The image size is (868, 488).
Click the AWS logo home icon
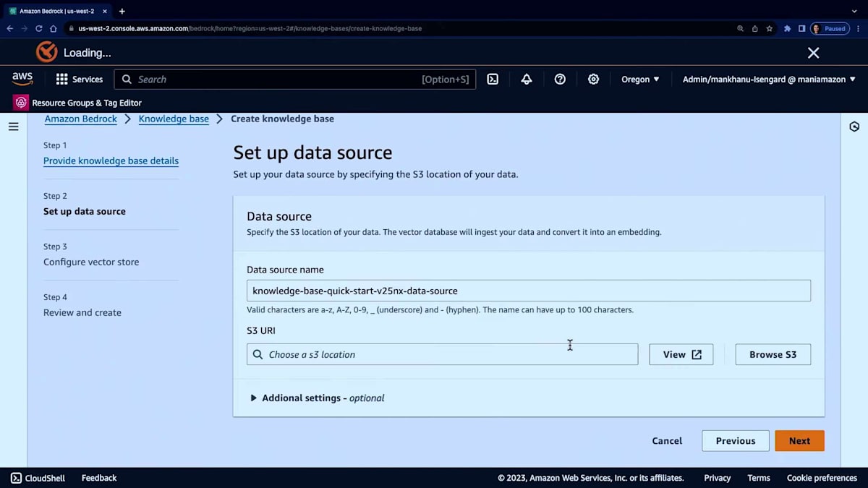[22, 79]
